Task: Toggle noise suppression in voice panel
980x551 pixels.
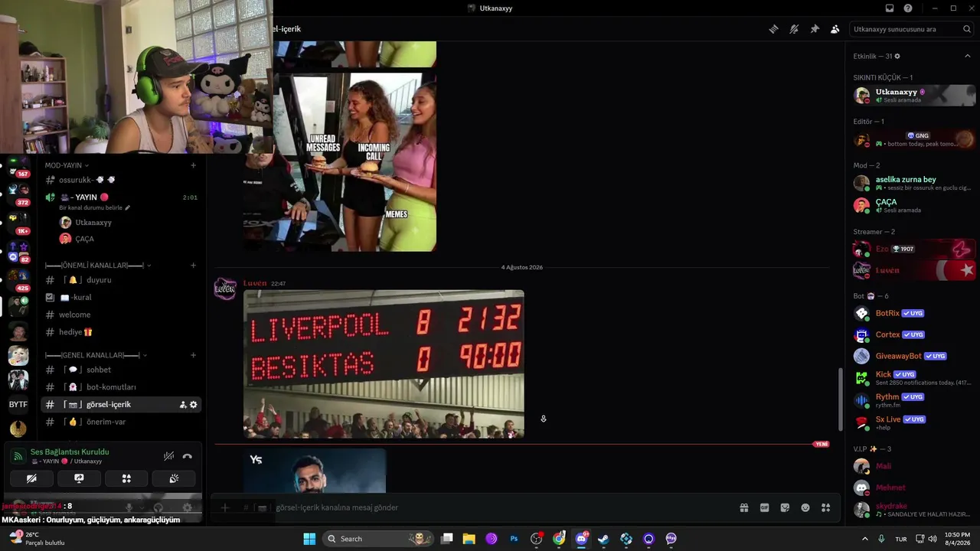Action: [168, 456]
